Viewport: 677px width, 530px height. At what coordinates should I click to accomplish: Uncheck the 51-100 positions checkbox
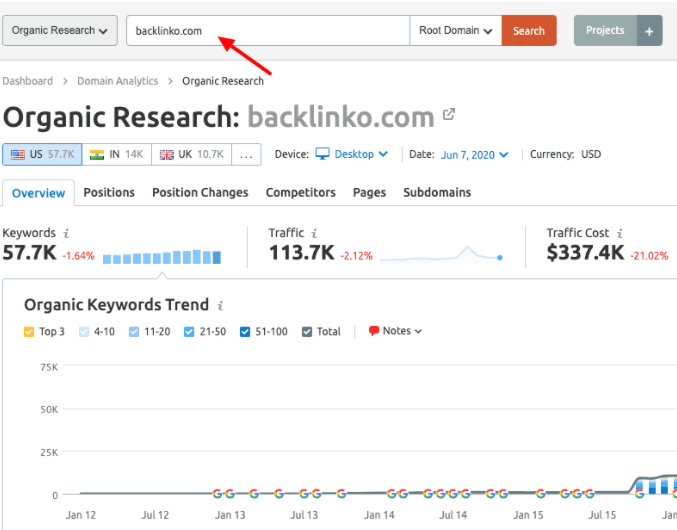pyautogui.click(x=245, y=331)
